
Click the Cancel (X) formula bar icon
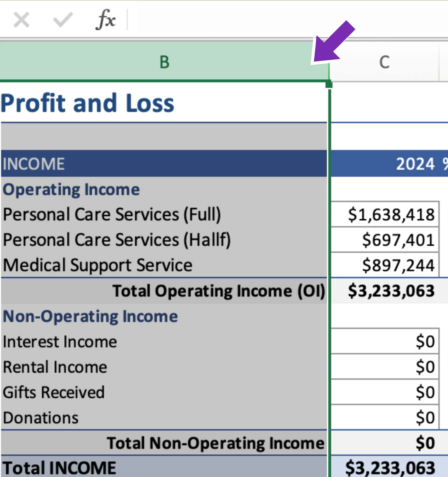click(21, 20)
